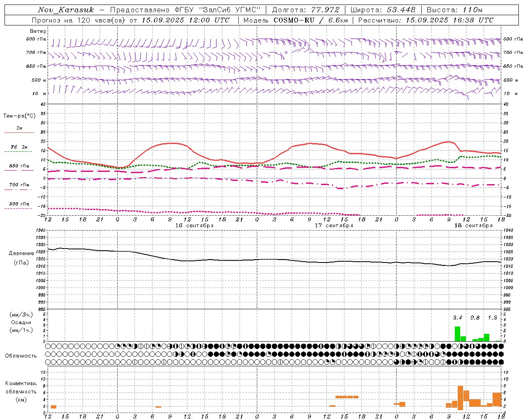The height and width of the screenshot is (420, 525).
Task: Select the Высота: 110м header text
Action: (454, 10)
